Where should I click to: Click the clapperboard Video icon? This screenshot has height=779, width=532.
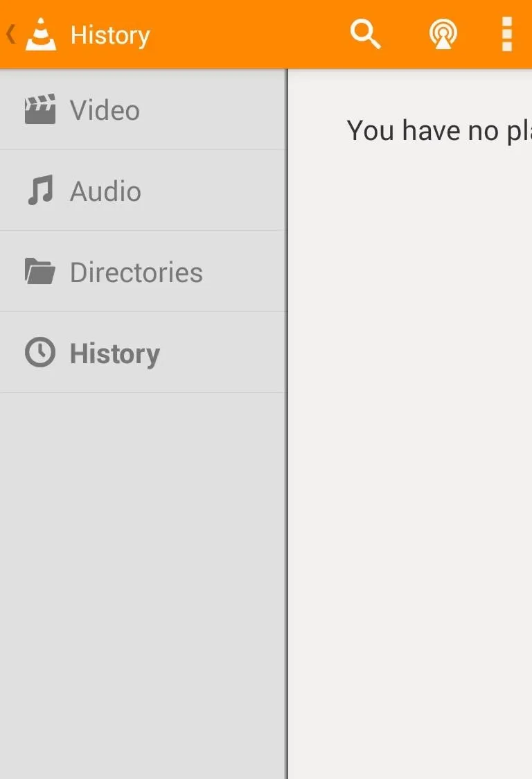[40, 109]
